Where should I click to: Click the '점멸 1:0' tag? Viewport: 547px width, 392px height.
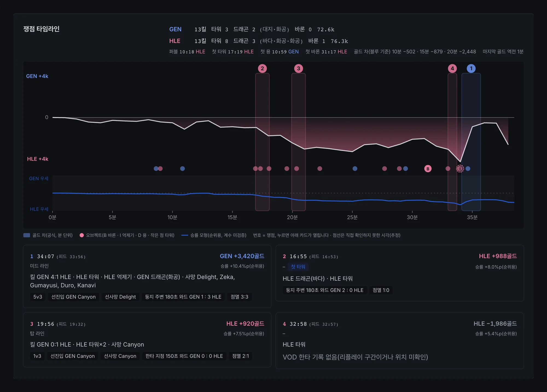tap(381, 290)
